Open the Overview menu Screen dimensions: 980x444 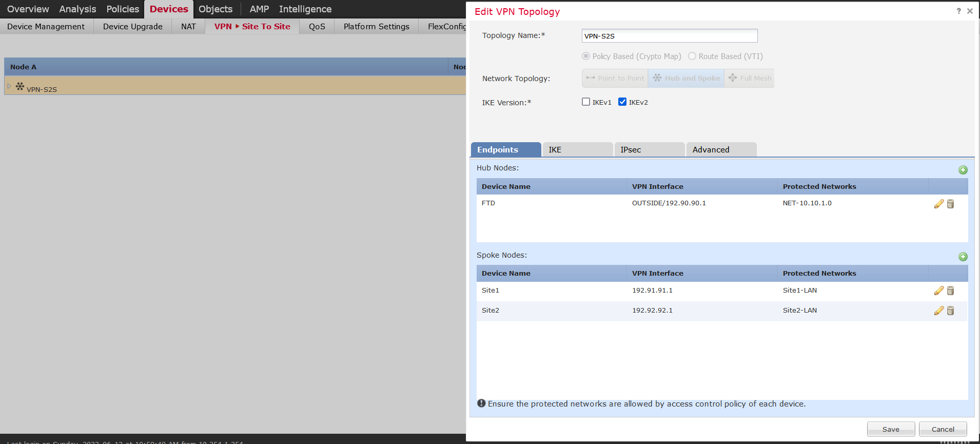point(28,9)
